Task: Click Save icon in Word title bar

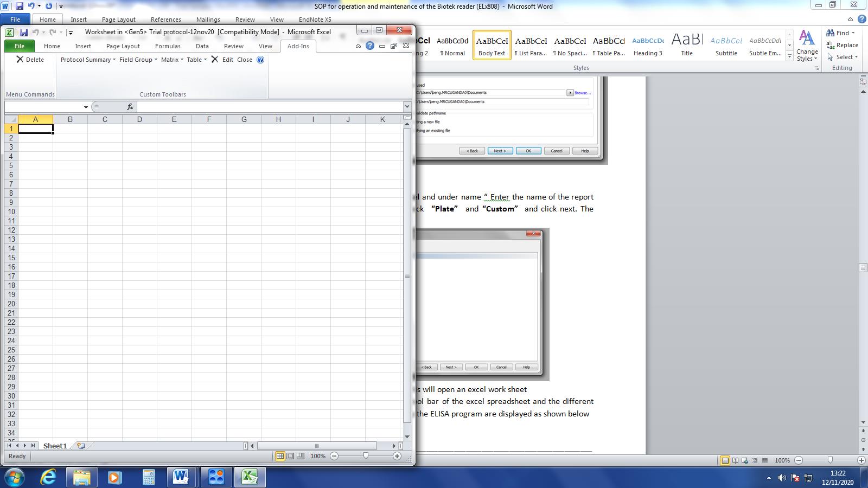Action: (x=20, y=6)
